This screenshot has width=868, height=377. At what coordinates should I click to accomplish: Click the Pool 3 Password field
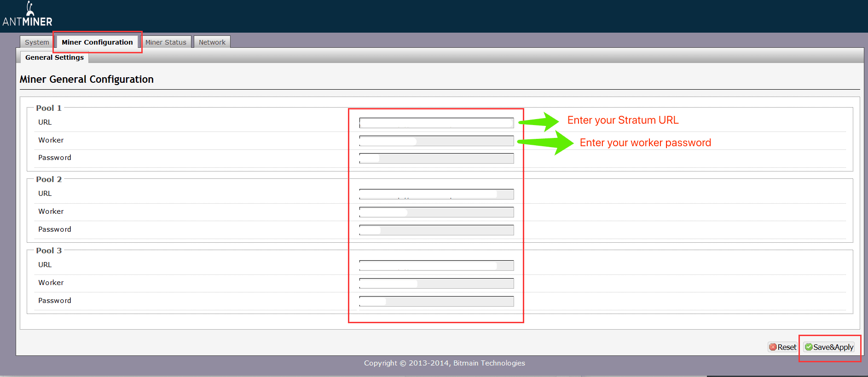(436, 301)
